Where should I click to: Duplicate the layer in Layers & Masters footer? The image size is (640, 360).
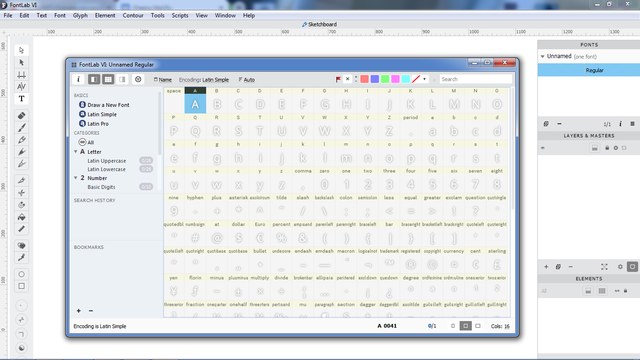pyautogui.click(x=558, y=267)
